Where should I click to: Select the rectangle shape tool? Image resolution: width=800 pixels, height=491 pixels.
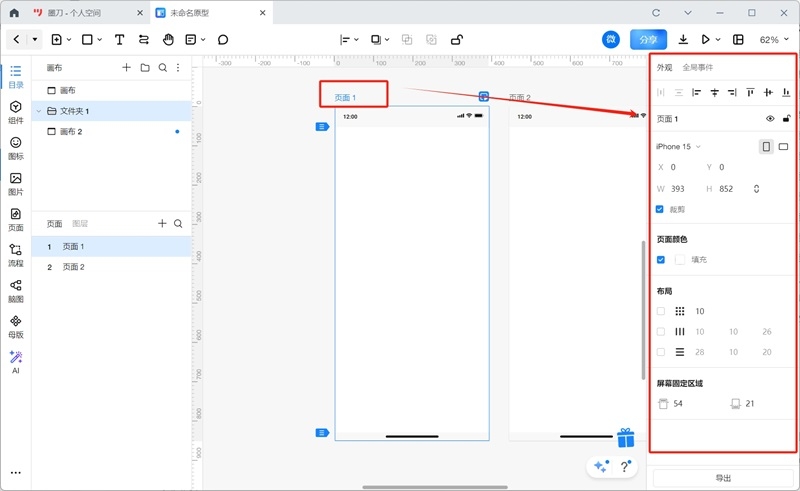[x=87, y=39]
